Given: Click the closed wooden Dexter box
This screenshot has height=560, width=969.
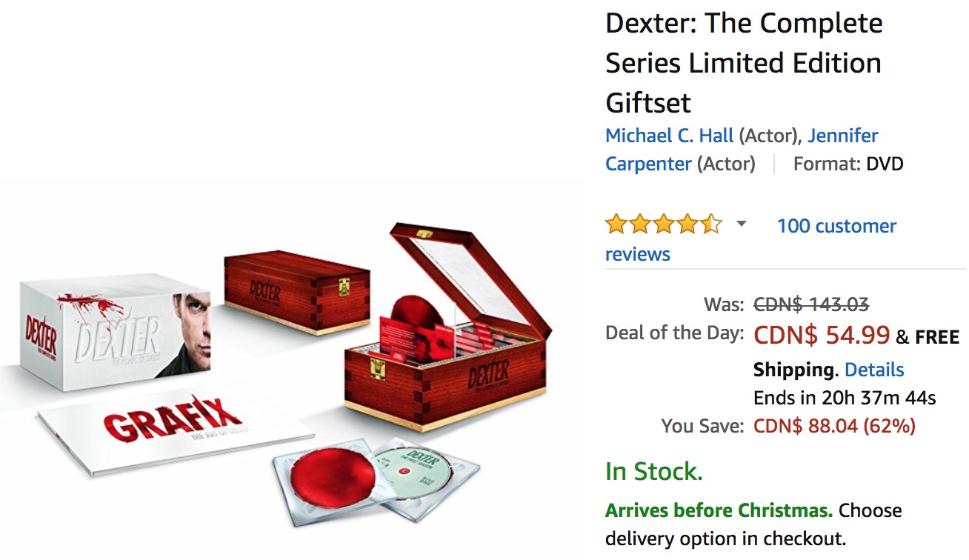Looking at the screenshot, I should coord(296,293).
